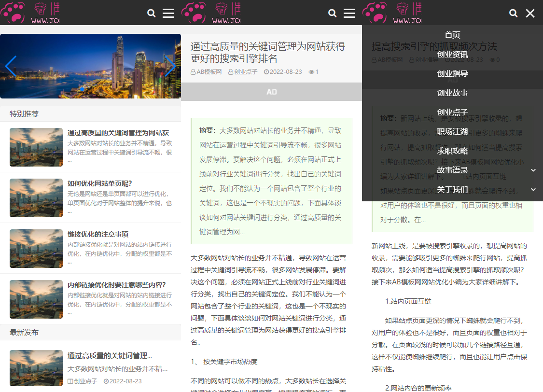Click thumbnail of the 最新发布 article
Screen dimensions: 543x392
(36, 368)
